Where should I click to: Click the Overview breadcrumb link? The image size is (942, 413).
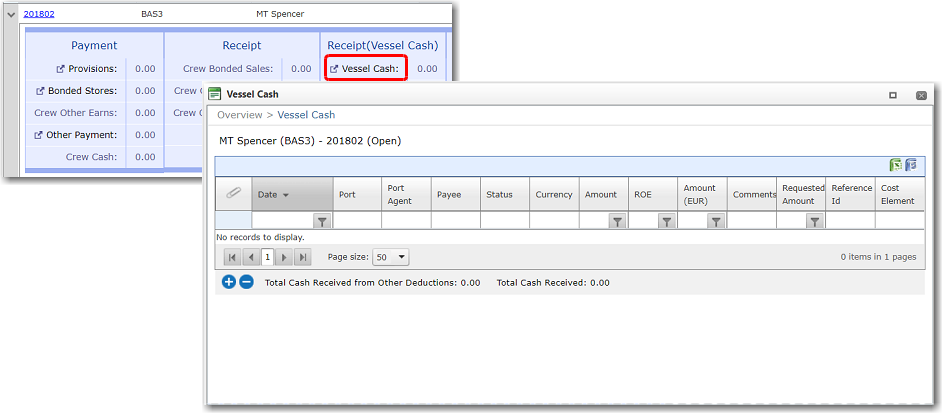click(x=239, y=116)
